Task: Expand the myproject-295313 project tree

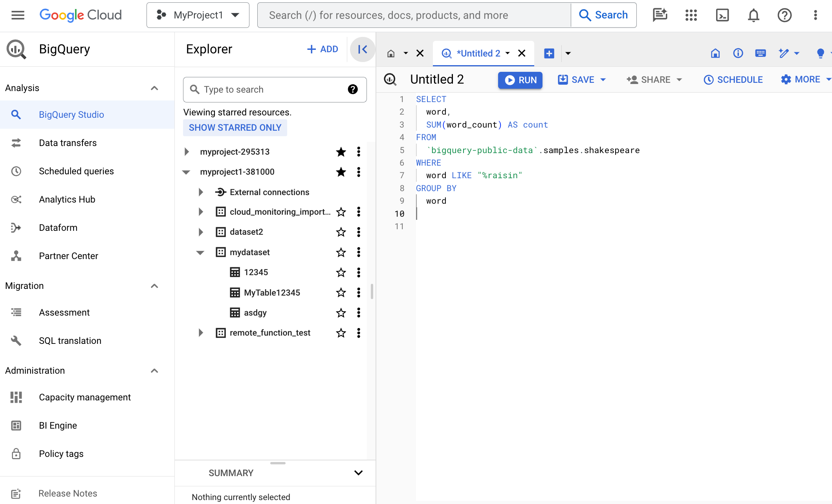Action: click(186, 152)
